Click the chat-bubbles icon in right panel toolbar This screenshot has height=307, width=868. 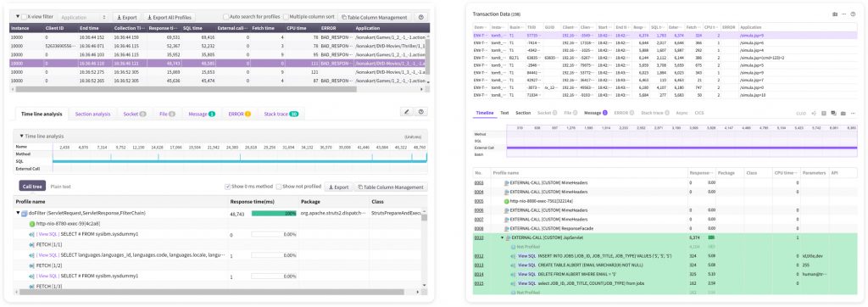(x=834, y=113)
